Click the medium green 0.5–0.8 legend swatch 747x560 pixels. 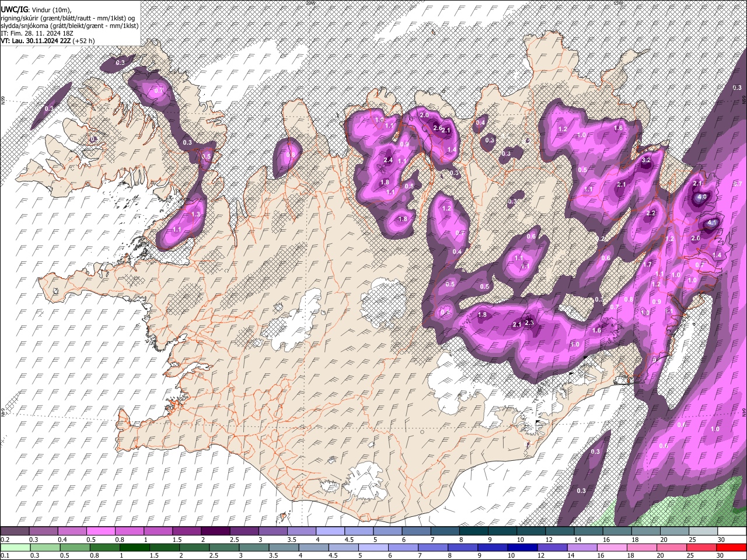(x=75, y=547)
